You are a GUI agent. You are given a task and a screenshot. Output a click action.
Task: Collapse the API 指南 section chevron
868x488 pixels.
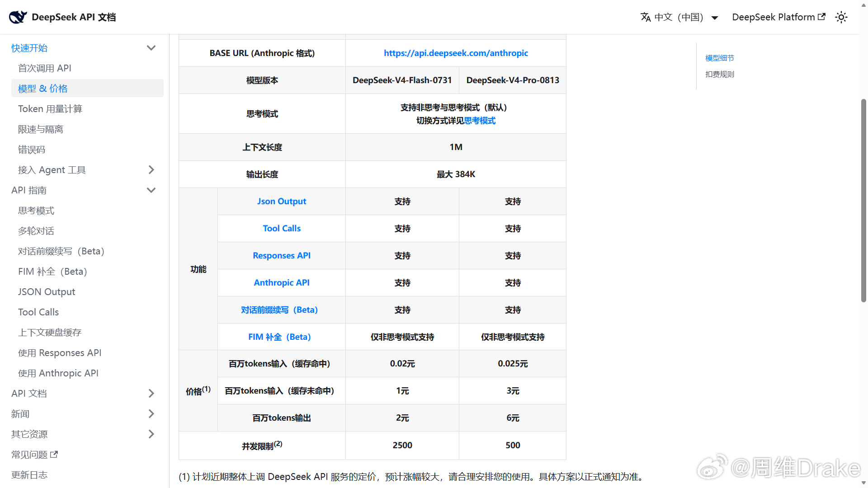click(x=151, y=190)
